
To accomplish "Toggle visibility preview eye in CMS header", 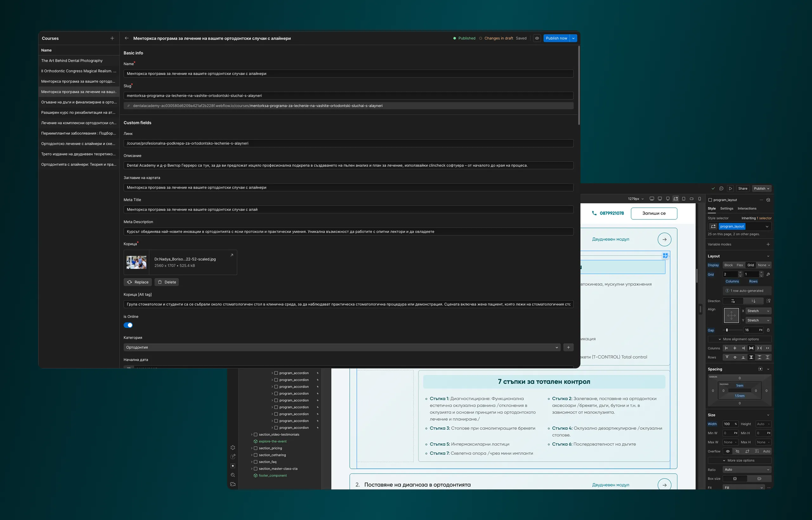I will [x=537, y=38].
